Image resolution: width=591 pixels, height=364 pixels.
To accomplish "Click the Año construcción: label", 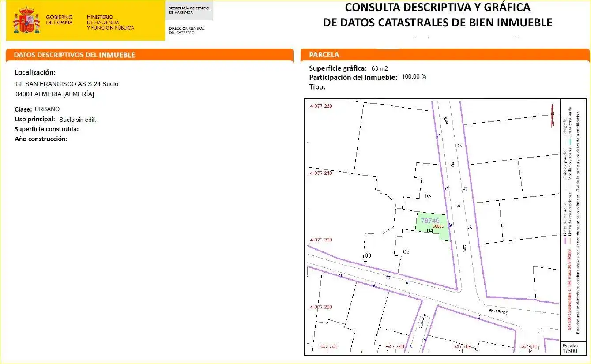I will click(41, 139).
